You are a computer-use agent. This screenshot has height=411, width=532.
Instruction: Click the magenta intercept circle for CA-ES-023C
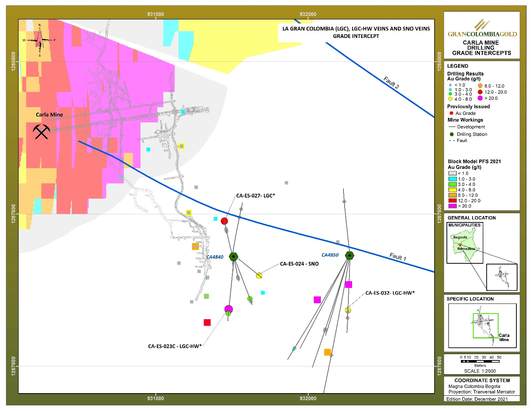coord(229,309)
